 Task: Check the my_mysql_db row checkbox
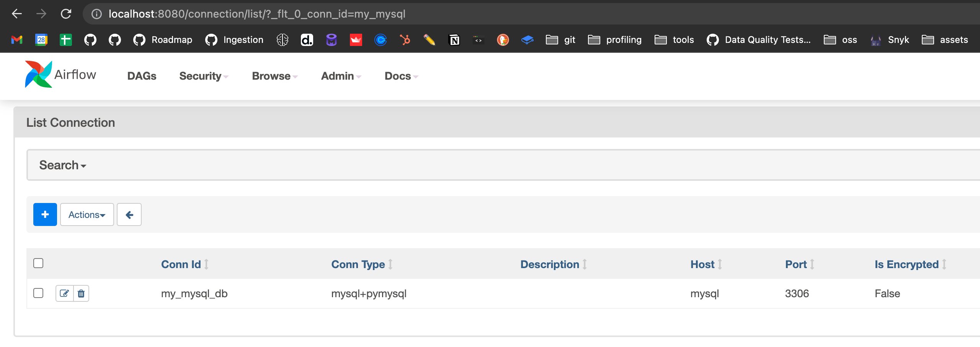tap(38, 293)
